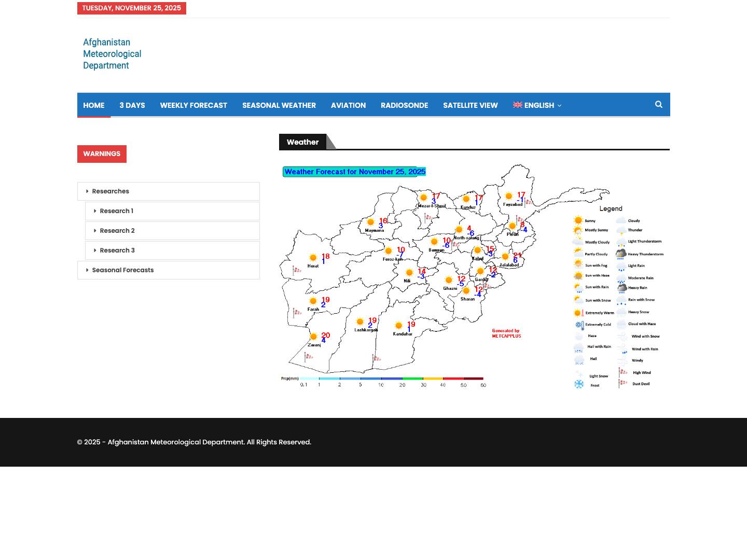The image size is (747, 560).
Task: Select the sun icon over Kandahar
Action: tap(399, 326)
